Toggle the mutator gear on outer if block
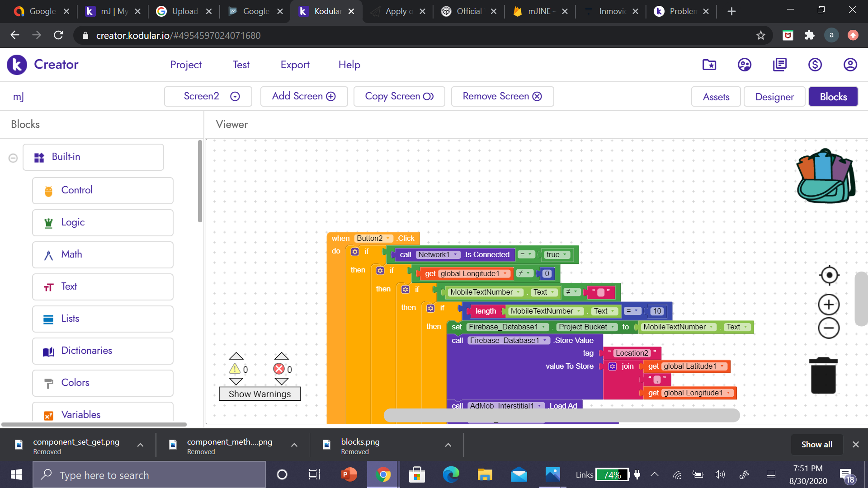Screen dimensions: 868x488 pyautogui.click(x=355, y=252)
